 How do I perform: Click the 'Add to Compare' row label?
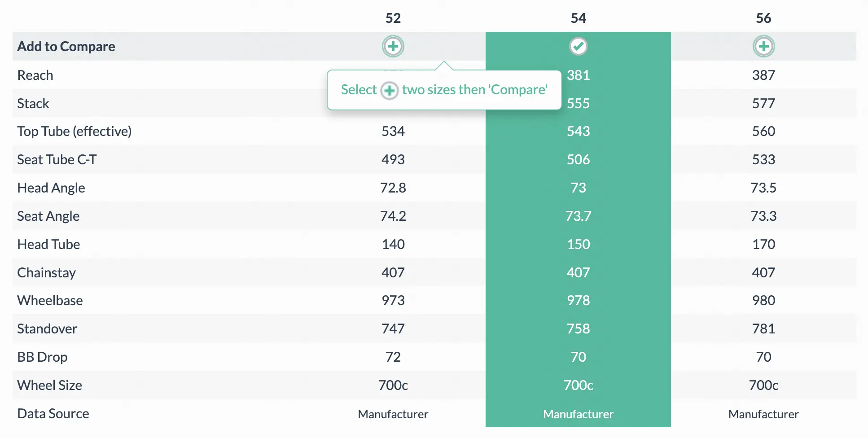pyautogui.click(x=66, y=46)
